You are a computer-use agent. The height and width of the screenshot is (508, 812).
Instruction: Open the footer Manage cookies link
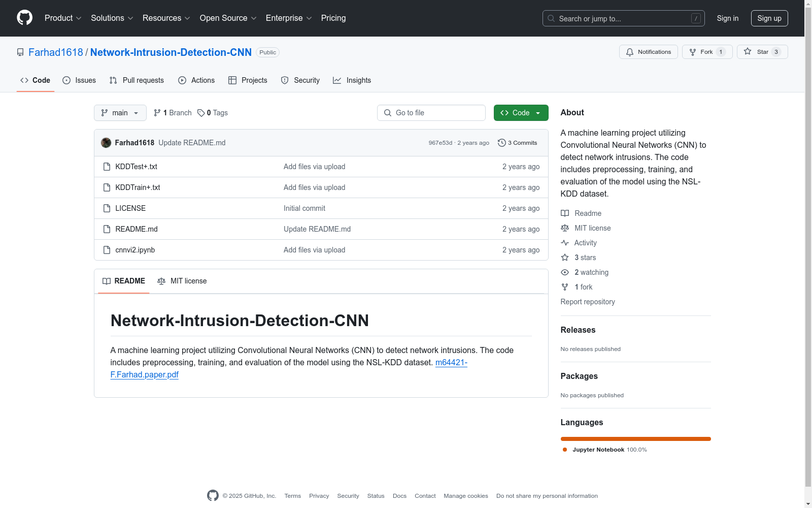coord(466,496)
